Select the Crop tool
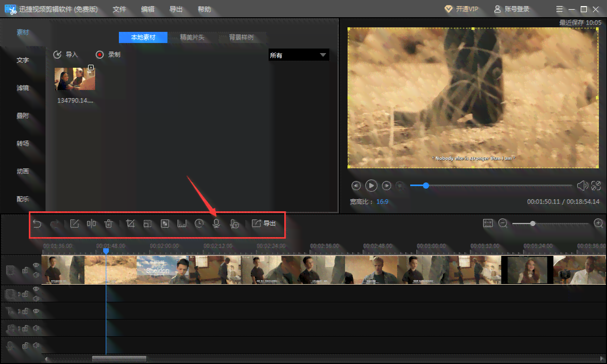 [131, 223]
